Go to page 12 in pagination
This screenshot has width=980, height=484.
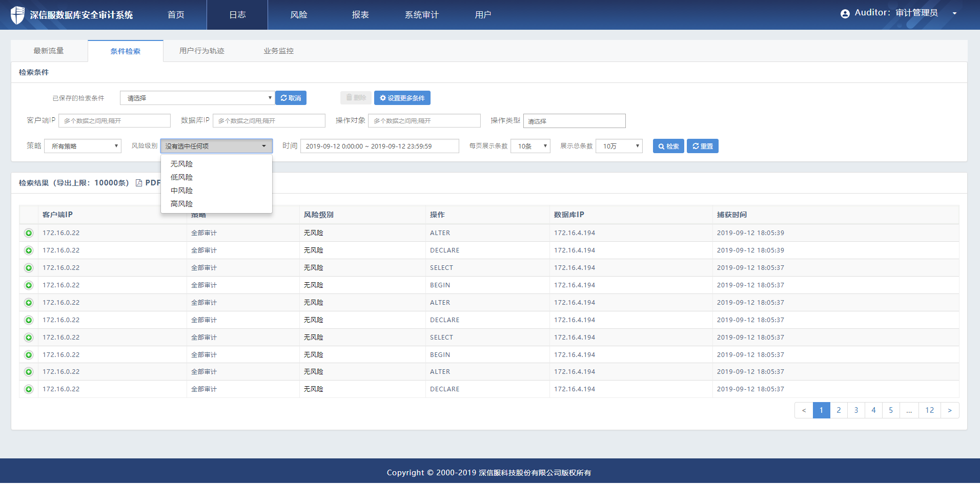coord(929,410)
